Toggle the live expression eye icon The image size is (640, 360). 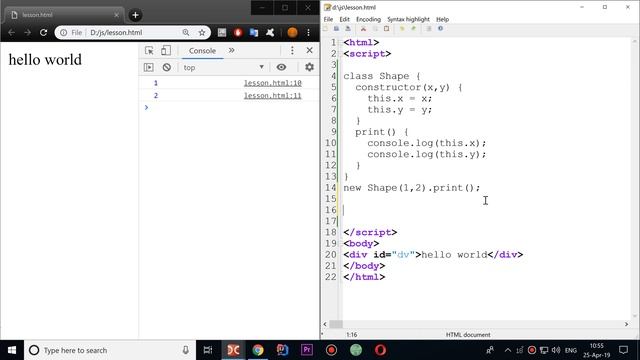point(281,67)
